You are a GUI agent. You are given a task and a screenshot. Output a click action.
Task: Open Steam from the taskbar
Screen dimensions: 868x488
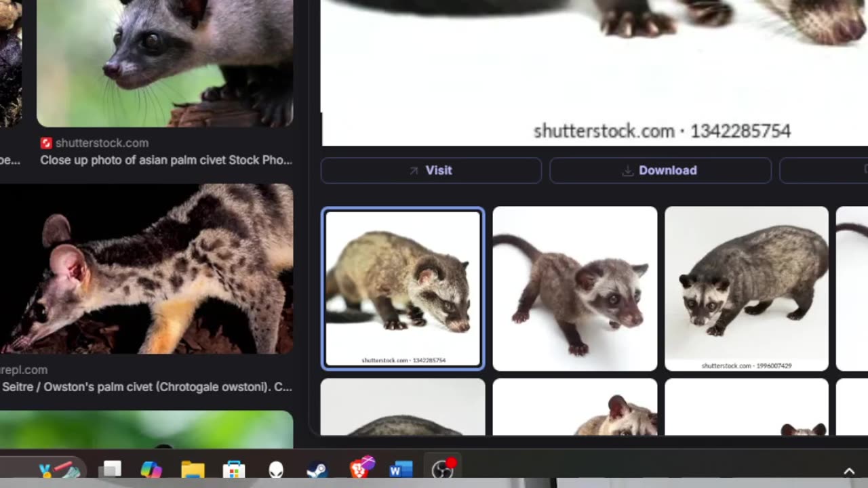317,469
